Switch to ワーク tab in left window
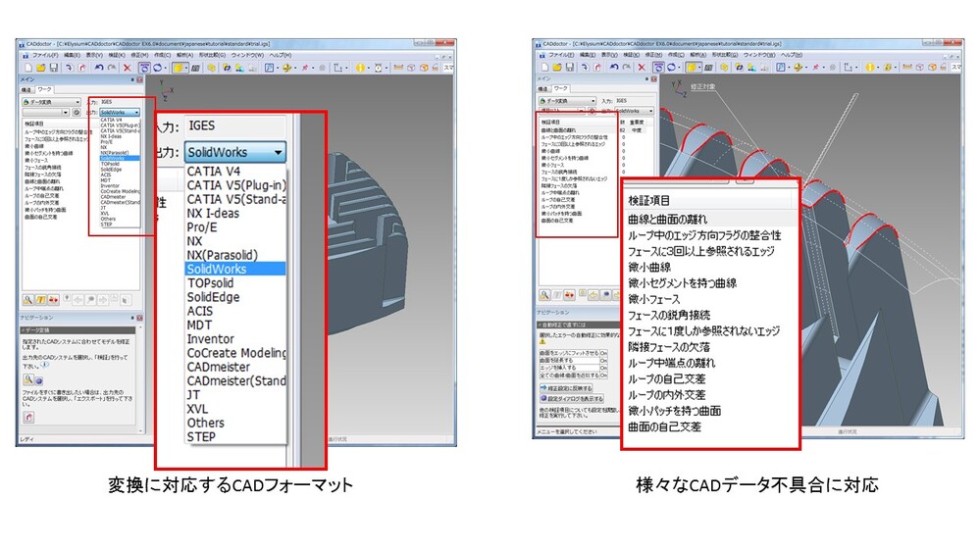This screenshot has height=551, width=980. (x=44, y=90)
